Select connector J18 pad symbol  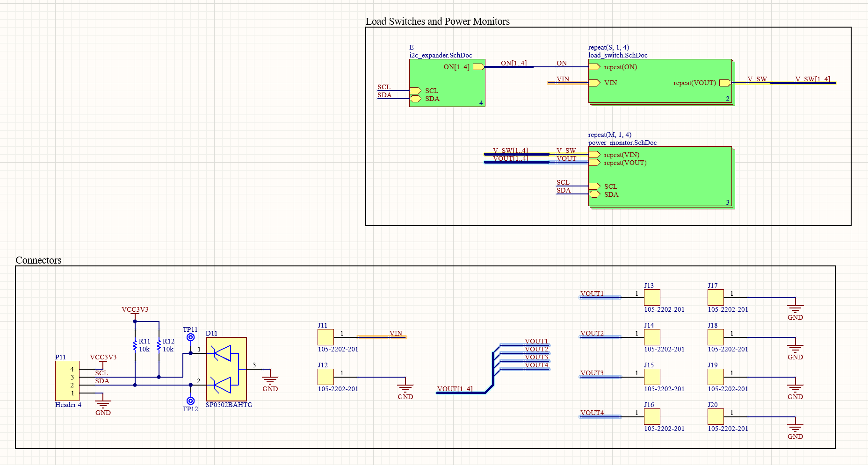[716, 337]
